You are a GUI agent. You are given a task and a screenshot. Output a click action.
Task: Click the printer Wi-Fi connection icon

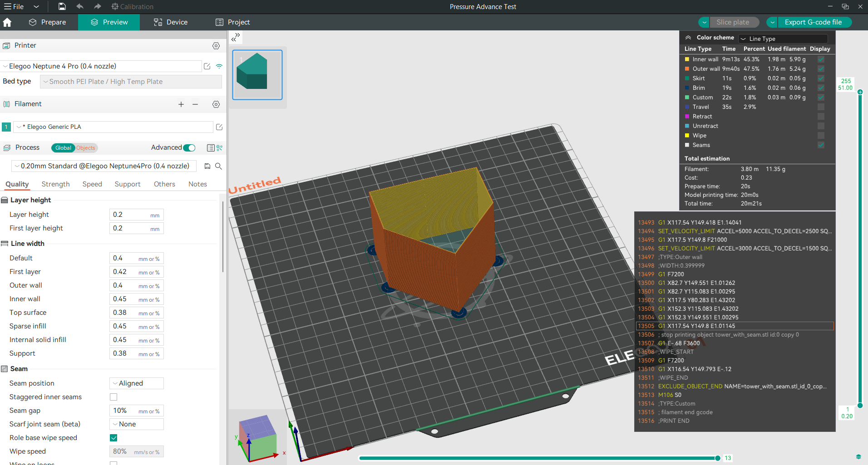[219, 66]
